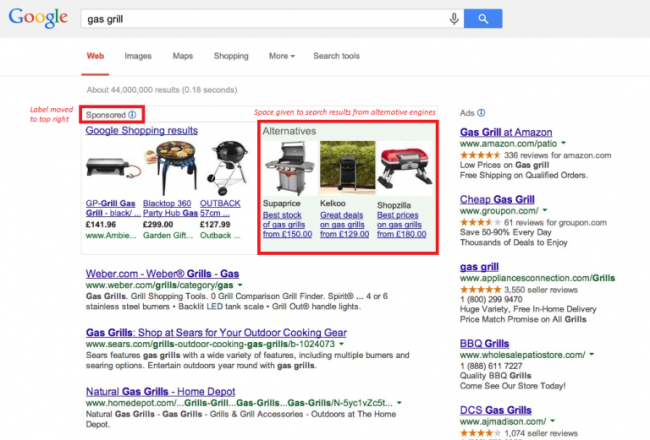650x440 pixels.
Task: Select the Web tab
Action: click(95, 56)
